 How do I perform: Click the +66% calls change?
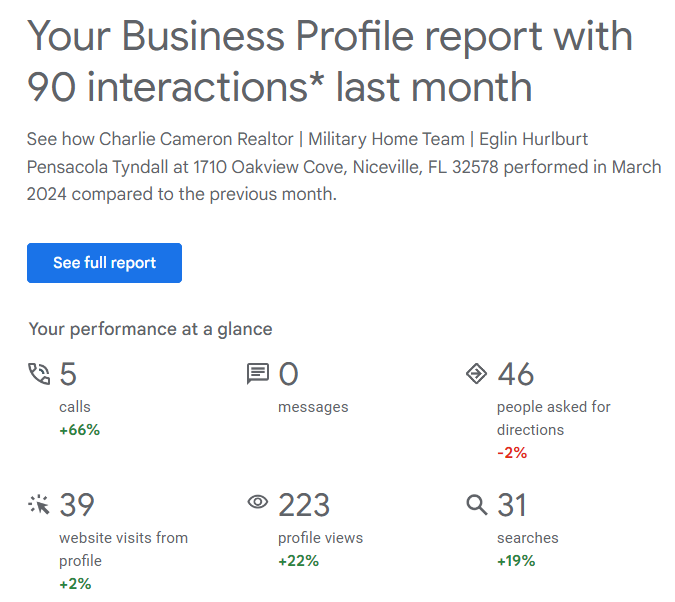[80, 430]
